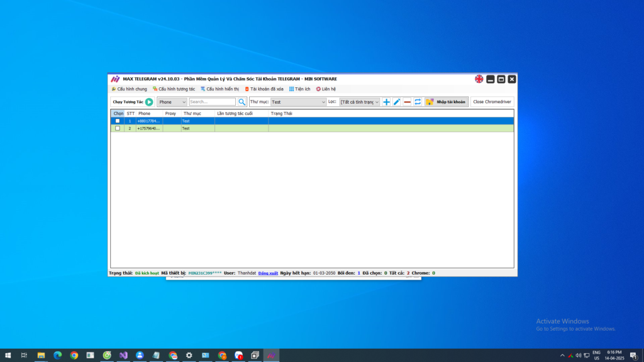Open Visual Studio from the taskbar
The height and width of the screenshot is (362, 644).
point(123,355)
